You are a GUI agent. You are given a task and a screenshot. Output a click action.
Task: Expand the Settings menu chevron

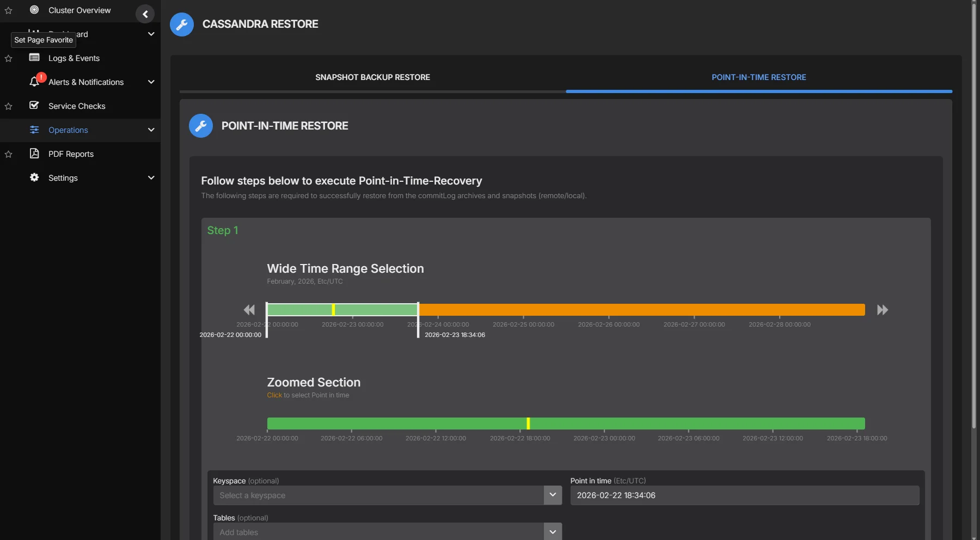[x=151, y=177]
